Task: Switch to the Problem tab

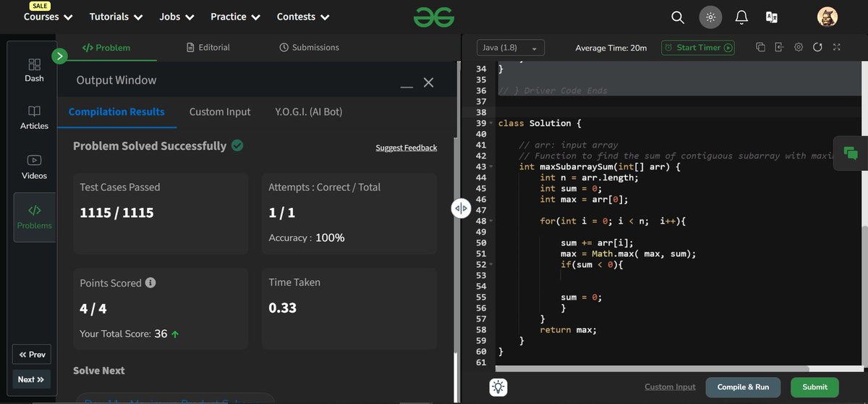Action: [x=106, y=47]
